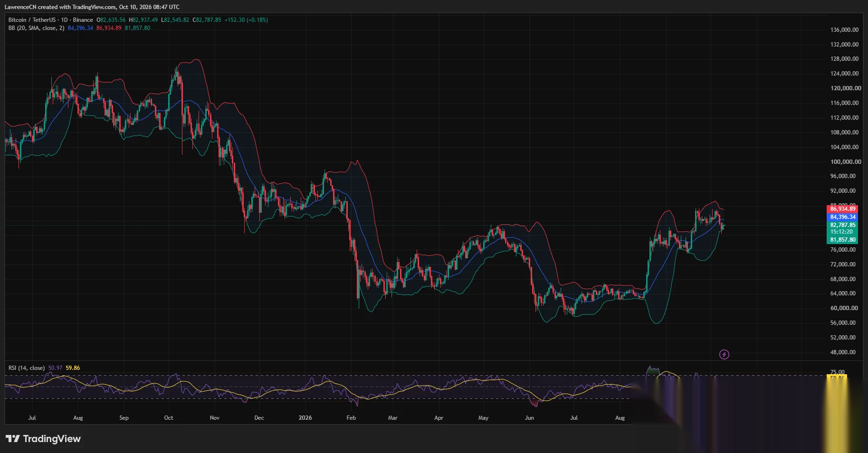The height and width of the screenshot is (453, 868).
Task: Click the 15:12:20 bar countdown timer
Action: pyautogui.click(x=841, y=232)
